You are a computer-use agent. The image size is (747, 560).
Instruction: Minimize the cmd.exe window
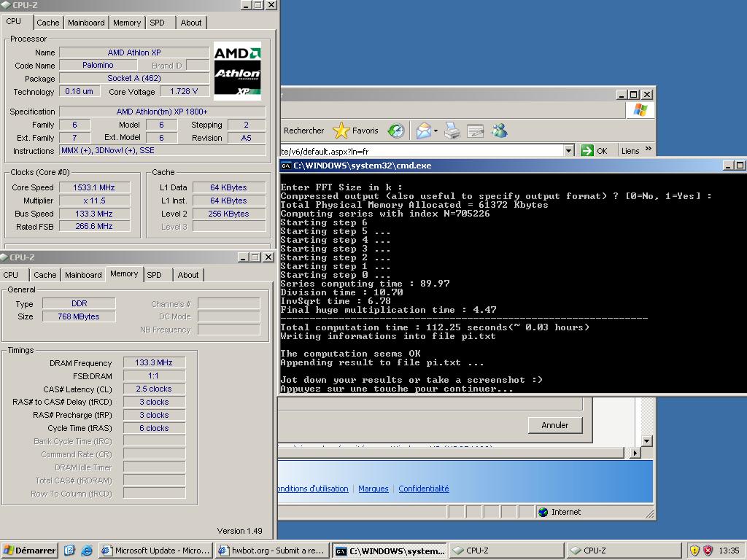(x=727, y=166)
